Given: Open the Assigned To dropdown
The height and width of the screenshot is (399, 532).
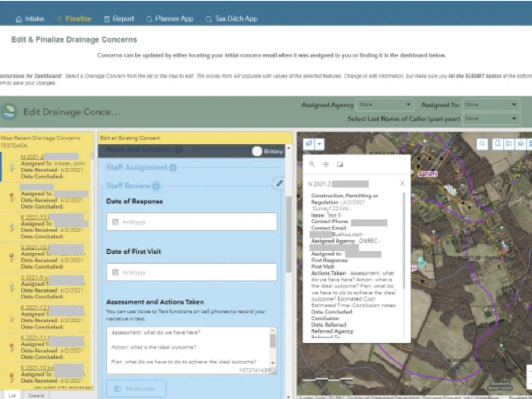Looking at the screenshot, I should click(491, 105).
